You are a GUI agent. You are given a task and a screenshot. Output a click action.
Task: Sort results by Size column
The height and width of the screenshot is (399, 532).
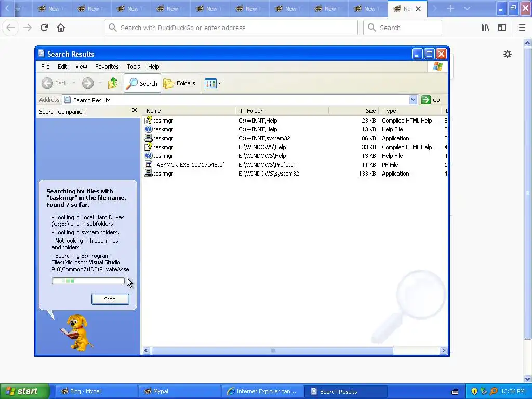[353, 111]
